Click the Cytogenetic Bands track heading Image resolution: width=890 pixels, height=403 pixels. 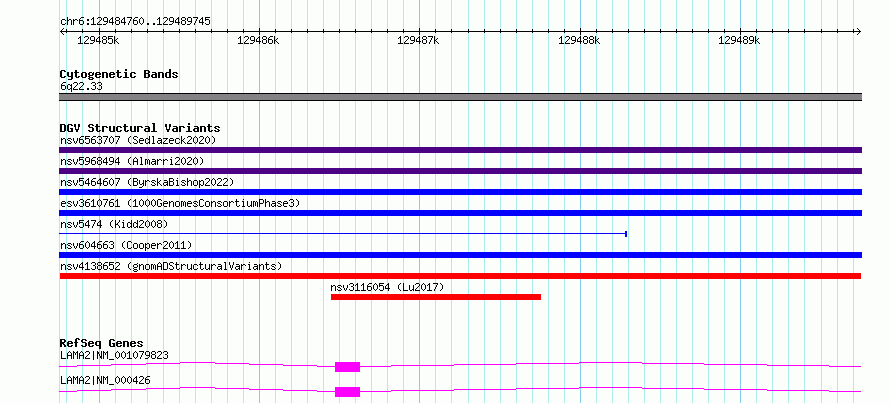click(x=119, y=74)
